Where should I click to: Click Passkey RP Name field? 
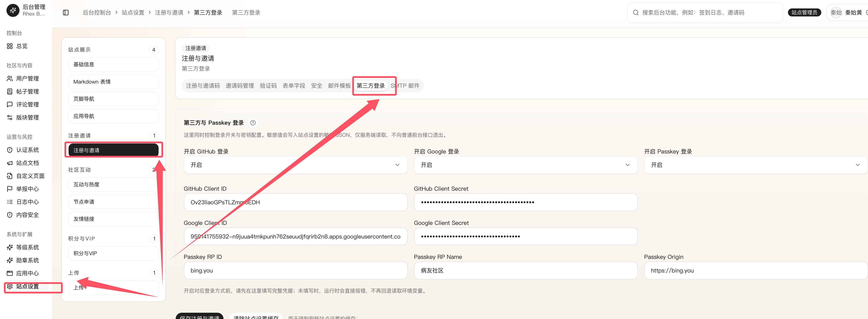click(x=526, y=271)
